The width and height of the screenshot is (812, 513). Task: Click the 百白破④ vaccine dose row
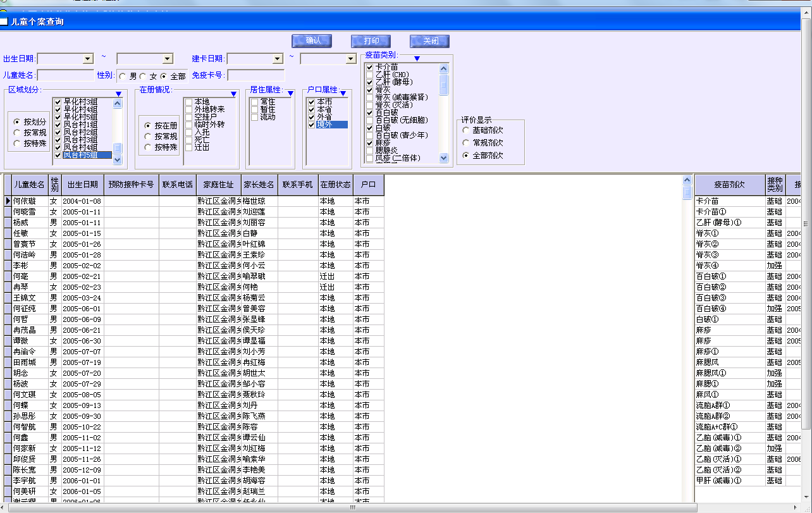coord(748,309)
